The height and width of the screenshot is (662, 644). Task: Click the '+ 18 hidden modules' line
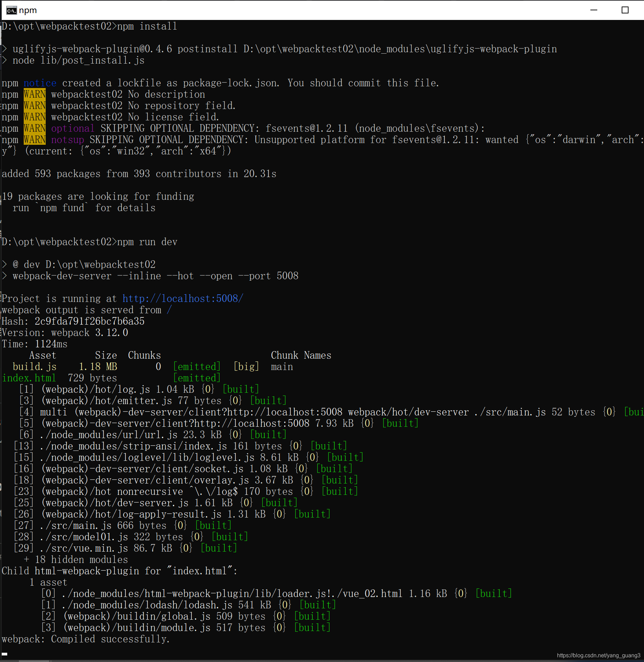point(76,560)
